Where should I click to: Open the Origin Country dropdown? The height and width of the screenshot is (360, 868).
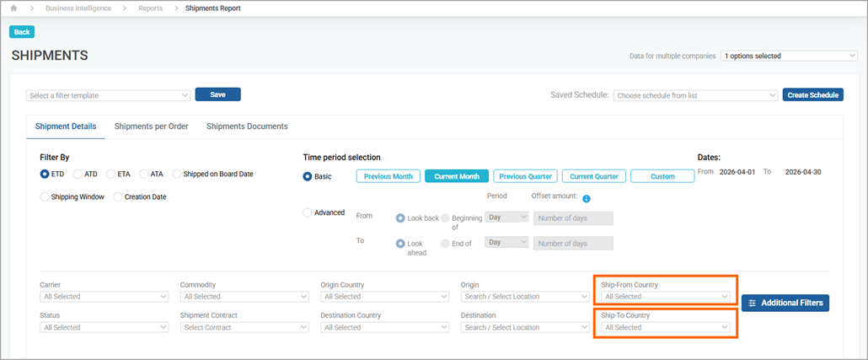(x=385, y=297)
